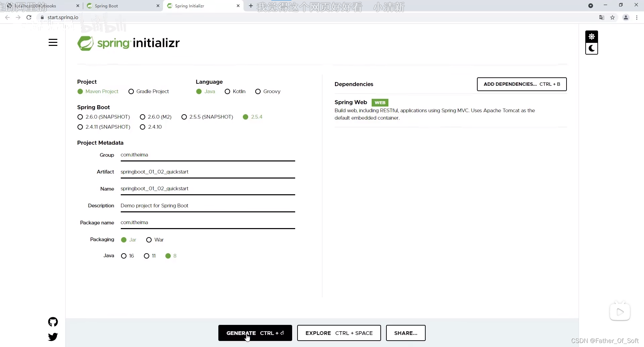
Task: Open the GitHub link icon
Action: pos(53,322)
